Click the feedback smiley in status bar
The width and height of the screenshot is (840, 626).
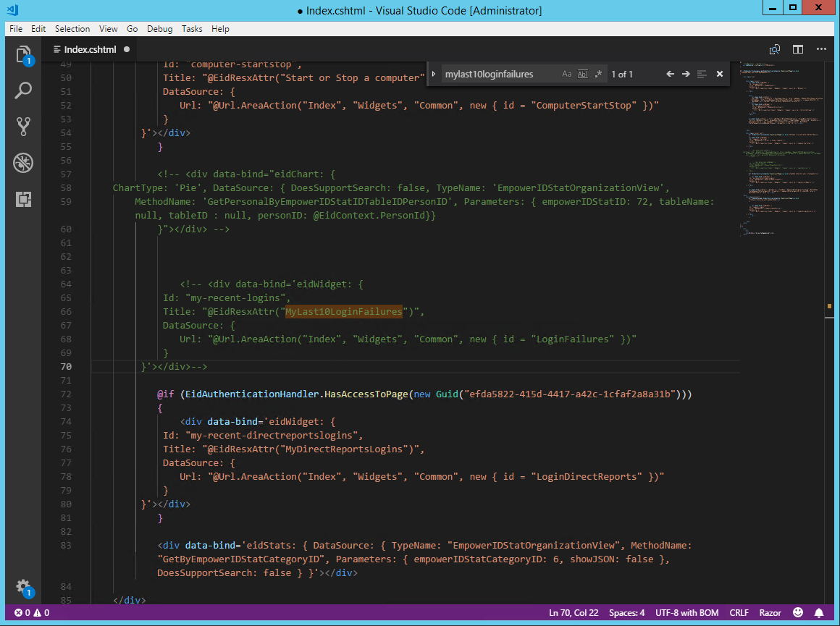(797, 612)
